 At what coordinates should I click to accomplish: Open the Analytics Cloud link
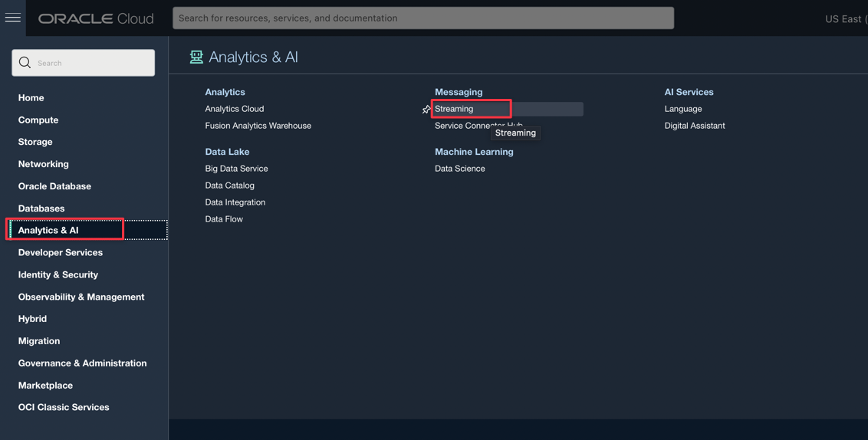click(x=235, y=109)
